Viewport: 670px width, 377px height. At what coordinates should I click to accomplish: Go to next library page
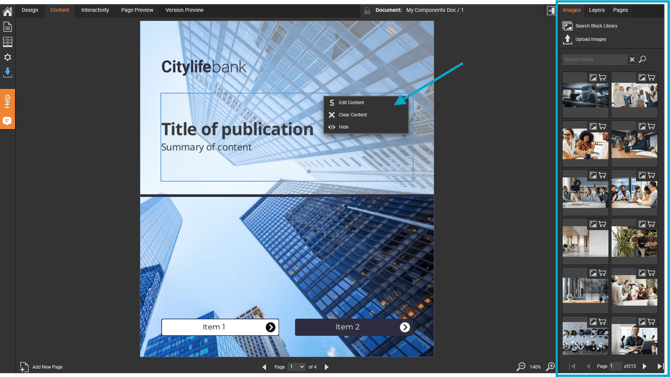click(x=644, y=366)
